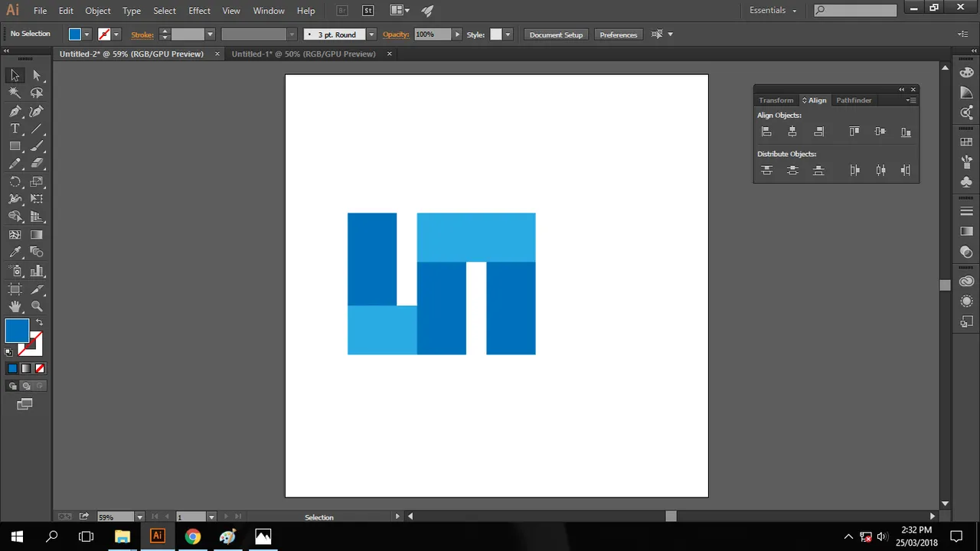Open the Window menu
The width and height of the screenshot is (980, 551).
pos(269,11)
